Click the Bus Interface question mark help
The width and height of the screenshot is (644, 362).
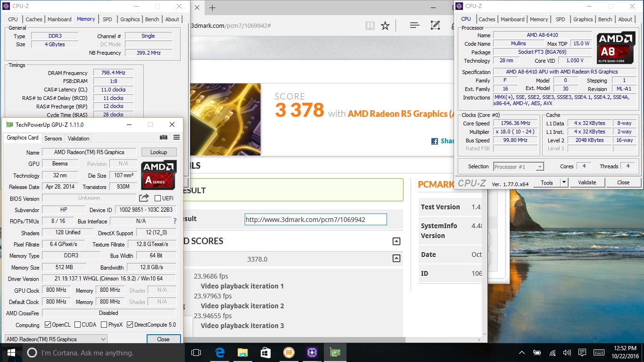[175, 221]
